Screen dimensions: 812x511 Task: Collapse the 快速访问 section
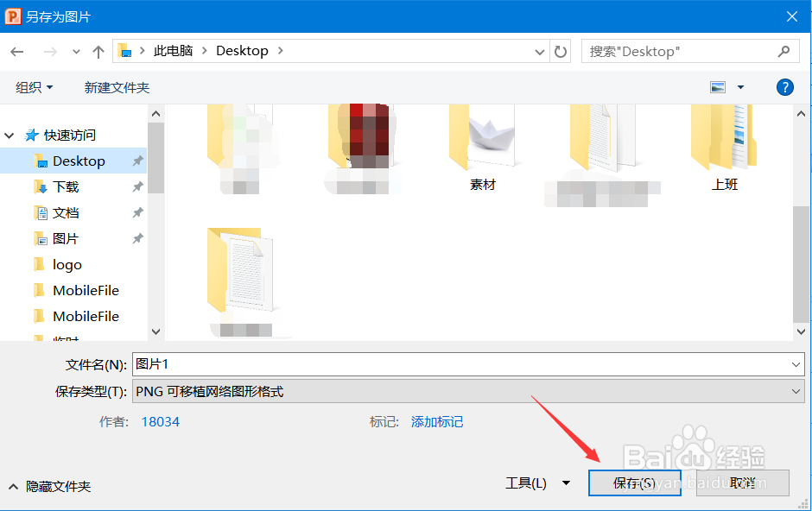(9, 135)
